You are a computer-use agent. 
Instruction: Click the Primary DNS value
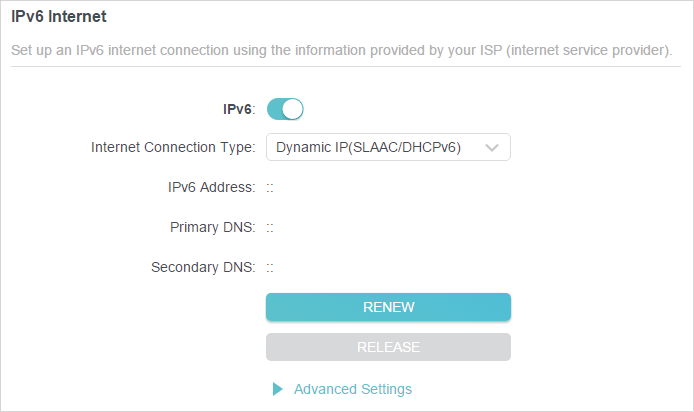coord(270,228)
